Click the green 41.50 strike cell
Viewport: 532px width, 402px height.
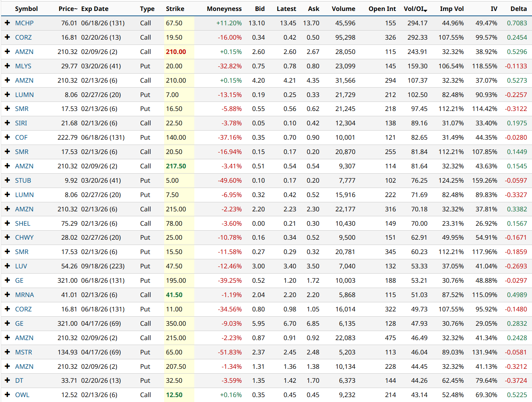tap(174, 295)
